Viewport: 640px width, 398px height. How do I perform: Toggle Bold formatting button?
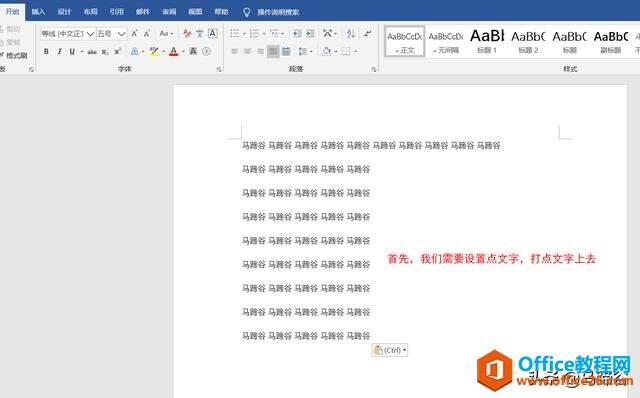[x=46, y=51]
